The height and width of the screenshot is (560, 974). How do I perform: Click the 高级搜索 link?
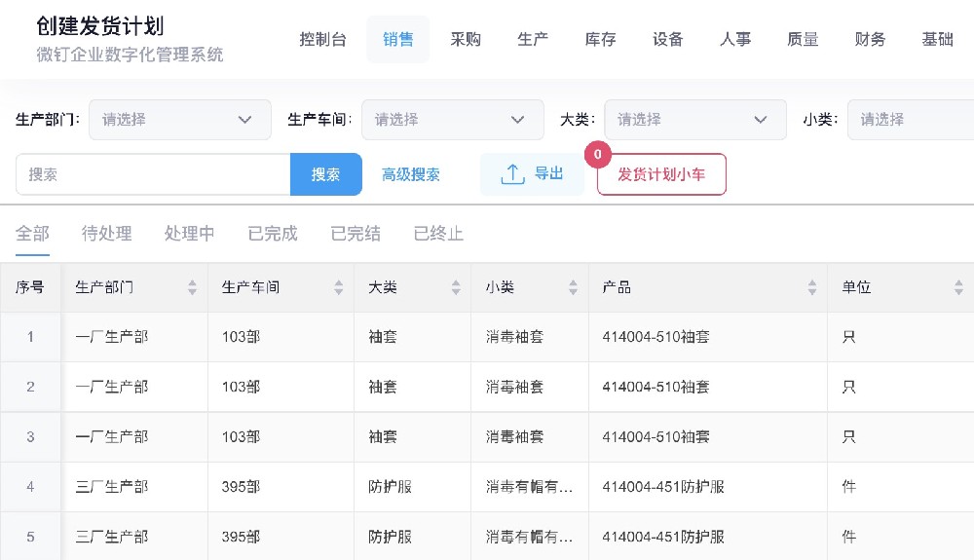coord(411,174)
